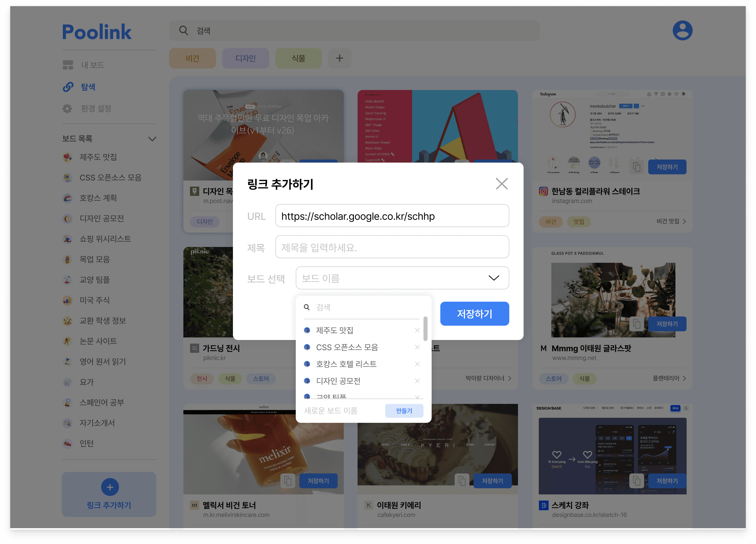Go to 내 보드 menu item
756x544 pixels.
coord(83,65)
